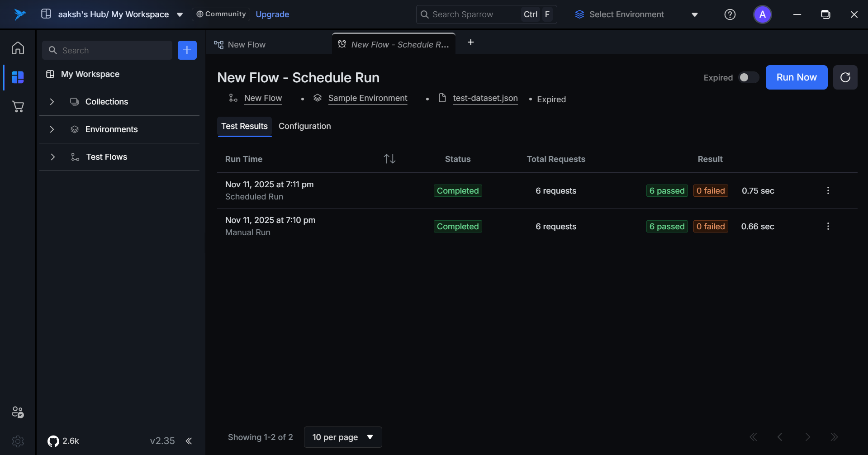Follow the test-dataset.json link

(485, 98)
